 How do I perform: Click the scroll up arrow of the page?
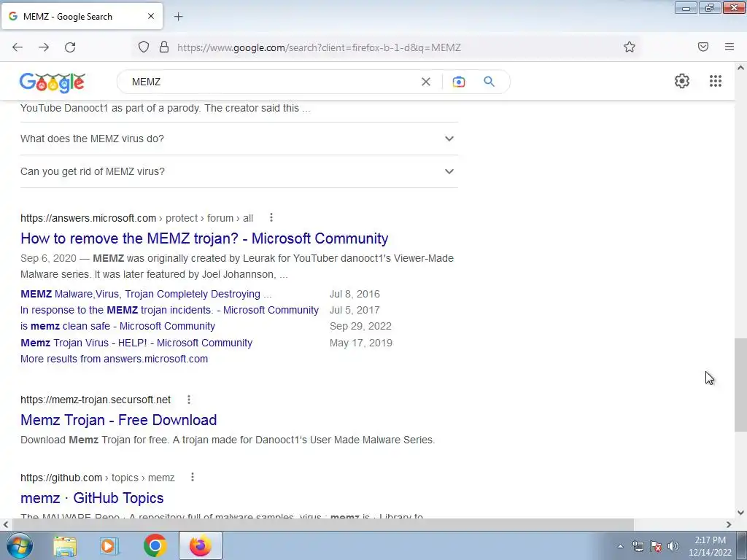[740, 68]
